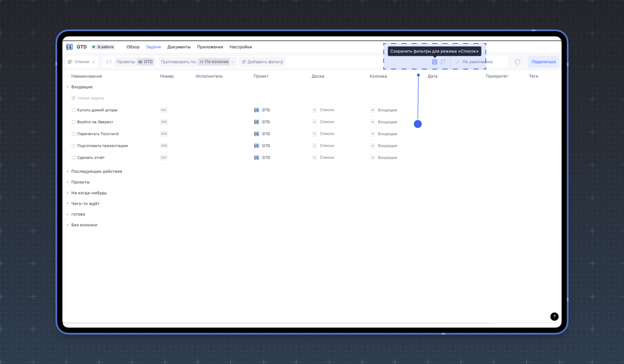Click the save filters floppy disk icon
The width and height of the screenshot is (624, 364).
pos(435,62)
